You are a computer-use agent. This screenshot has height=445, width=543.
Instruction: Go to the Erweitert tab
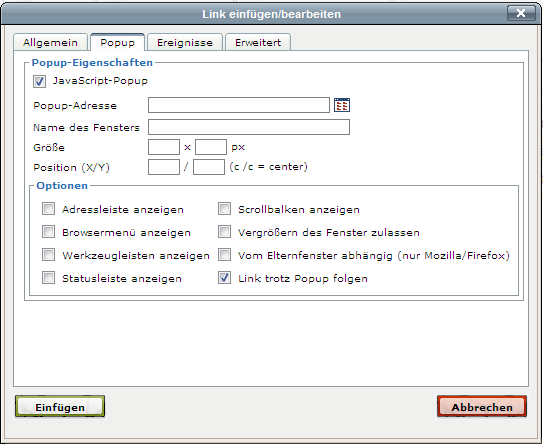[258, 42]
